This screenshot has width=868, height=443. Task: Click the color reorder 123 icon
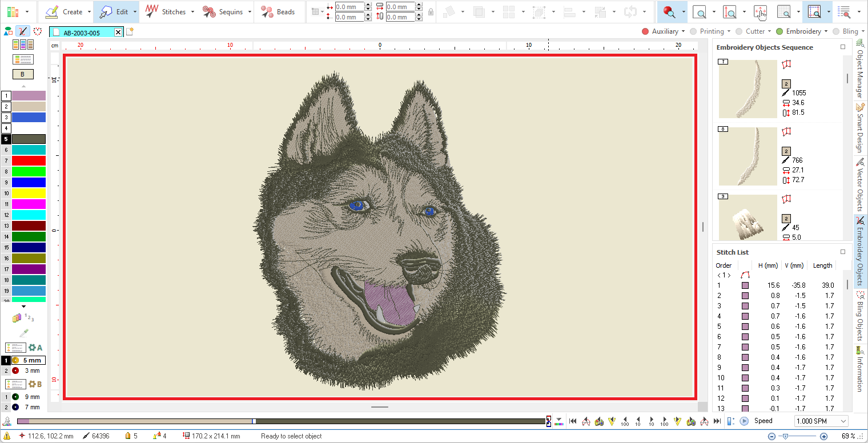[23, 318]
